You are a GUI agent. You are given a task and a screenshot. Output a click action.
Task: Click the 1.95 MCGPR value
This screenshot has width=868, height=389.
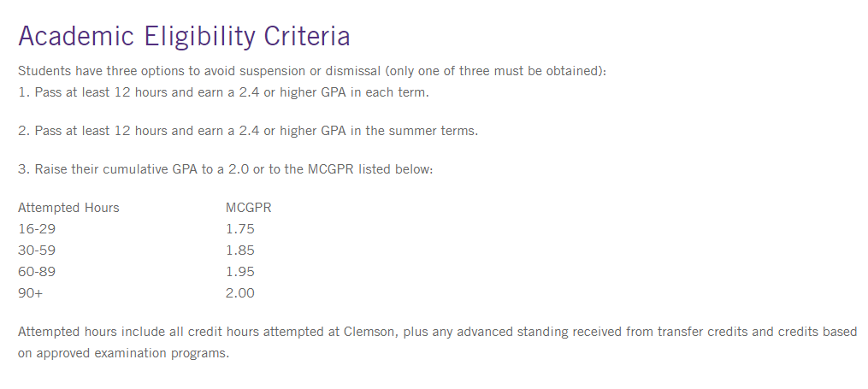point(240,272)
